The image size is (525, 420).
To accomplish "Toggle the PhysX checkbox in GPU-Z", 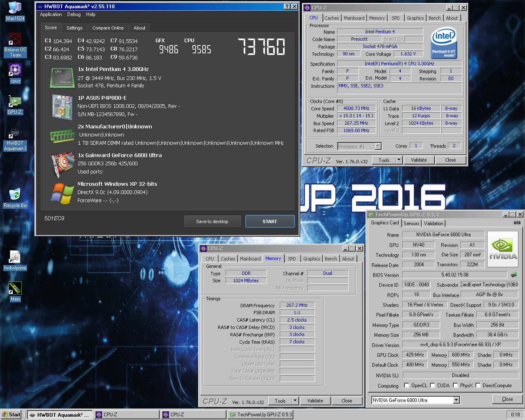I will point(455,385).
